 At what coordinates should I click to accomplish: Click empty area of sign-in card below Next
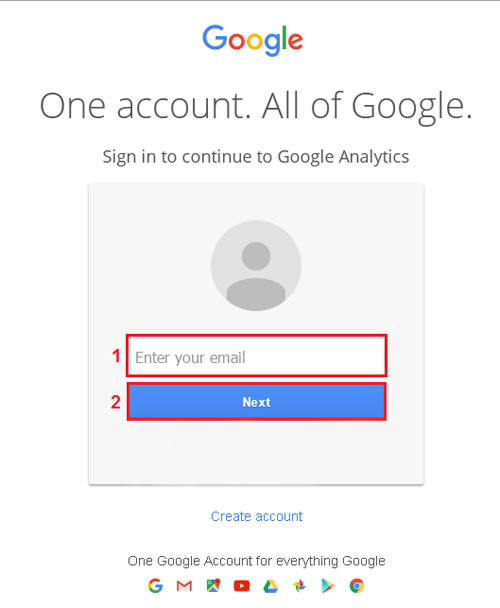click(256, 452)
